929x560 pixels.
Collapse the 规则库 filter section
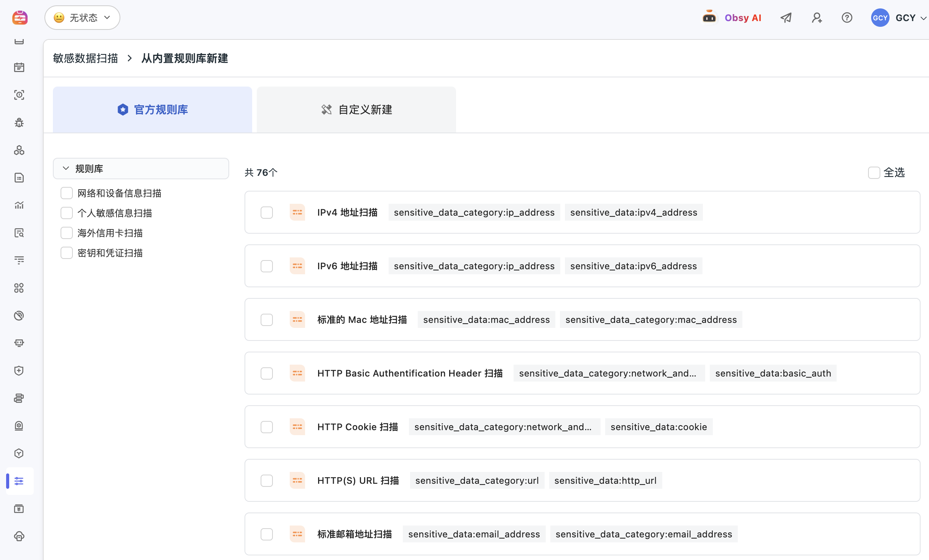click(x=141, y=169)
